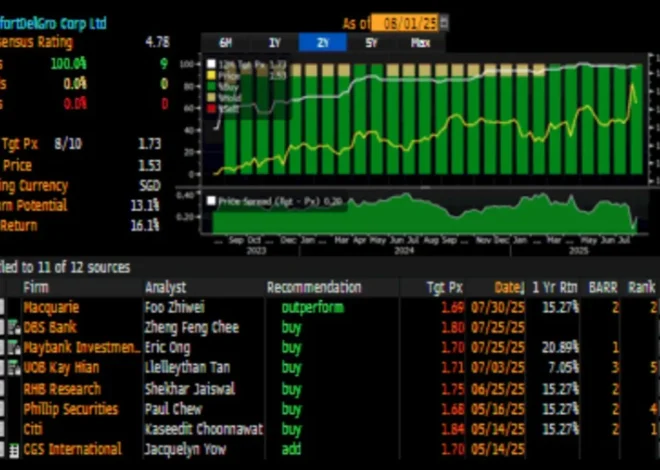Open the Macquarie firm row
The height and width of the screenshot is (470, 660).
click(x=51, y=308)
